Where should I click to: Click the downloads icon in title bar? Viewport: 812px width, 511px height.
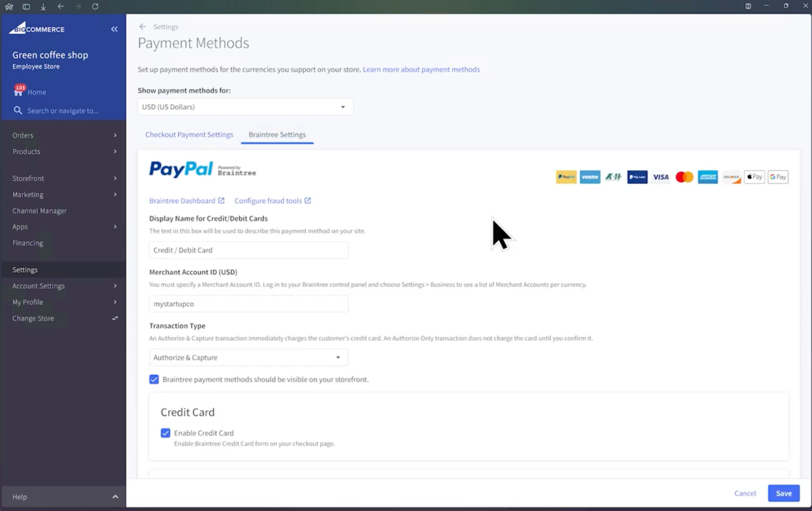click(43, 6)
